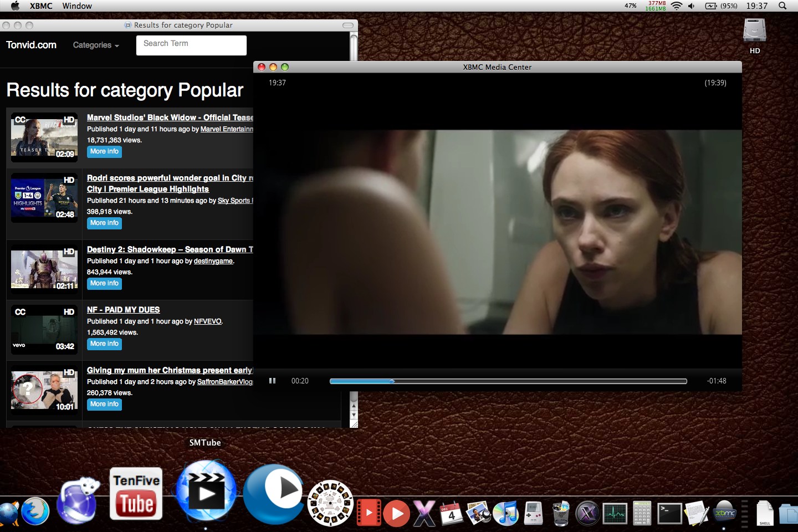Open the XBMC application menu
The height and width of the screenshot is (532, 798).
41,6
